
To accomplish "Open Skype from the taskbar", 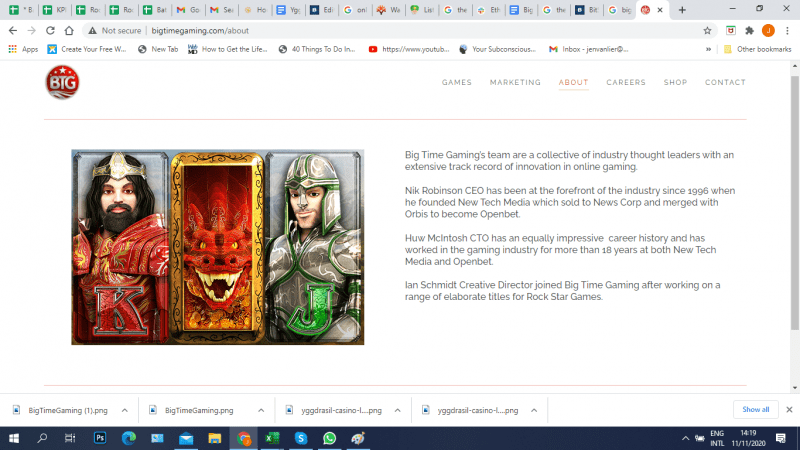I will [301, 438].
